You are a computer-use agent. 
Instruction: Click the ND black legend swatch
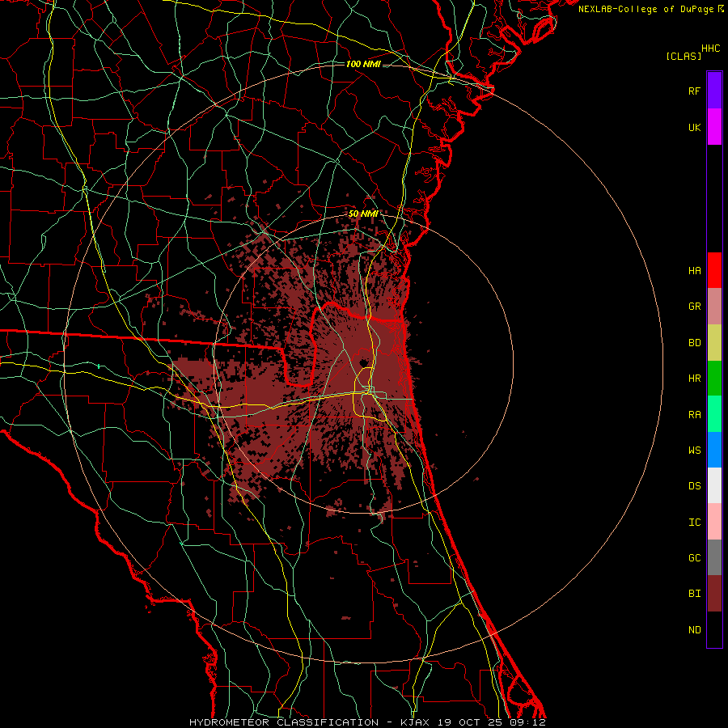[714, 629]
